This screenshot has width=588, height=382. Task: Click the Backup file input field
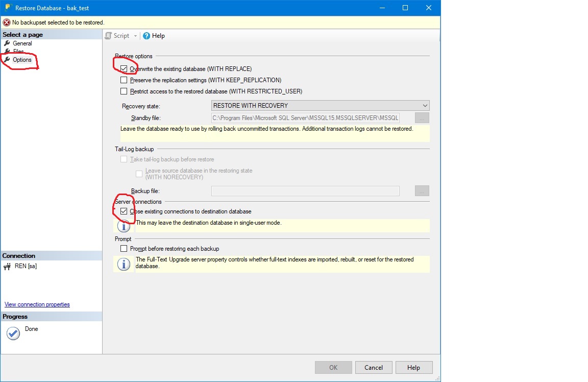[305, 190]
